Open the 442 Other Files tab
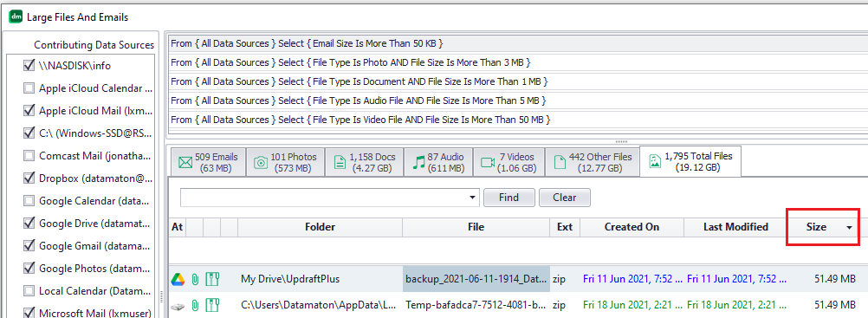The width and height of the screenshot is (868, 318). pyautogui.click(x=592, y=162)
